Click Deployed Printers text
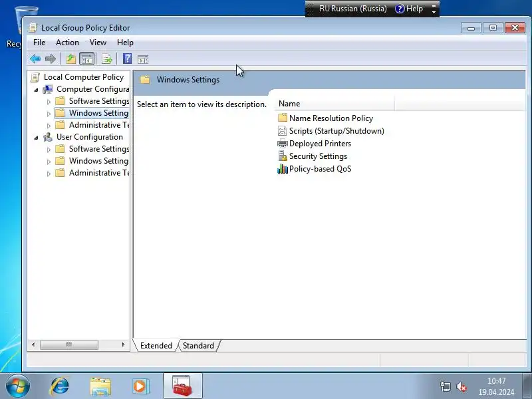 click(320, 144)
